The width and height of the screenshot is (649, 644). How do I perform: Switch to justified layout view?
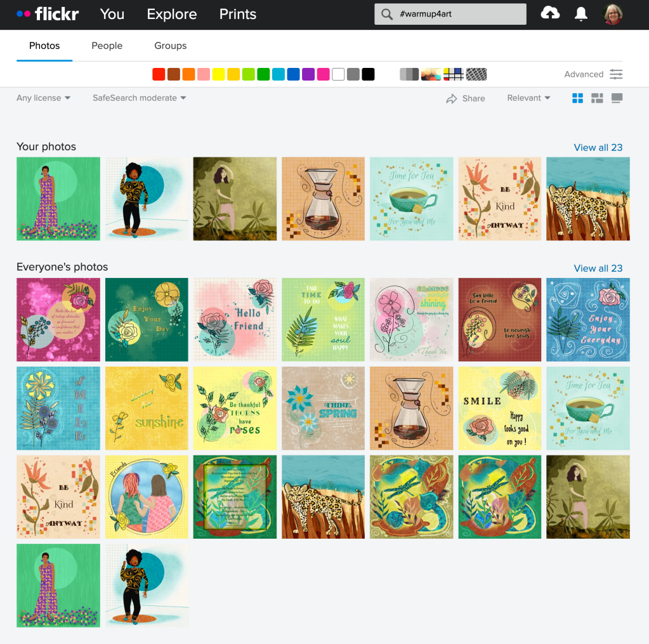coord(597,98)
